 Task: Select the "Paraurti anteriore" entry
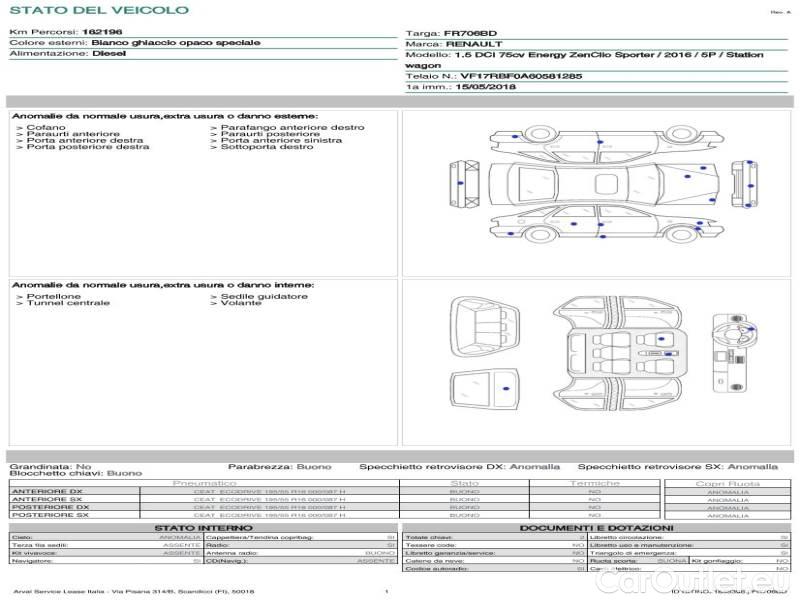pyautogui.click(x=73, y=134)
